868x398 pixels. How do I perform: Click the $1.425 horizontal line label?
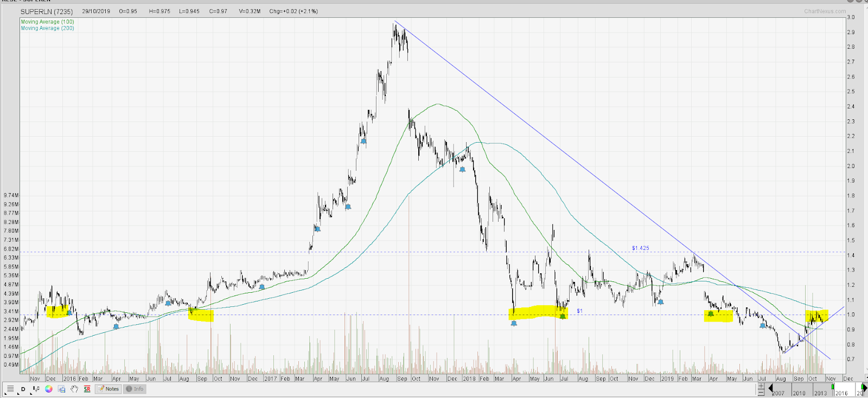pos(640,248)
